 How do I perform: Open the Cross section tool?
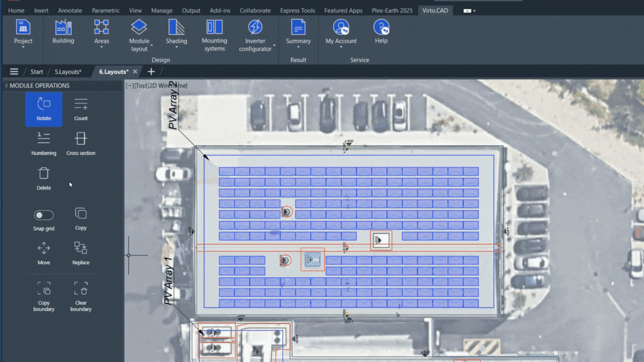[81, 144]
